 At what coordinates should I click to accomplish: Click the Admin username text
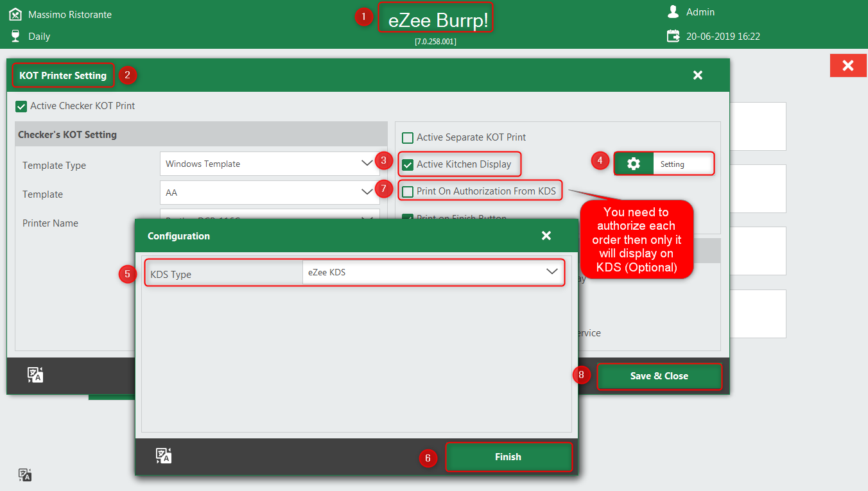[x=700, y=12]
